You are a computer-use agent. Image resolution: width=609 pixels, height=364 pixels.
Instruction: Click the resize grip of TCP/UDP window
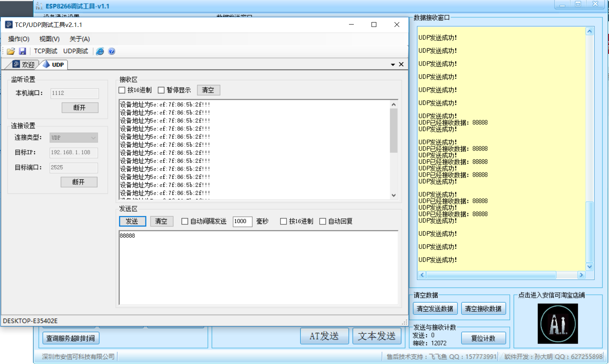(x=405, y=322)
